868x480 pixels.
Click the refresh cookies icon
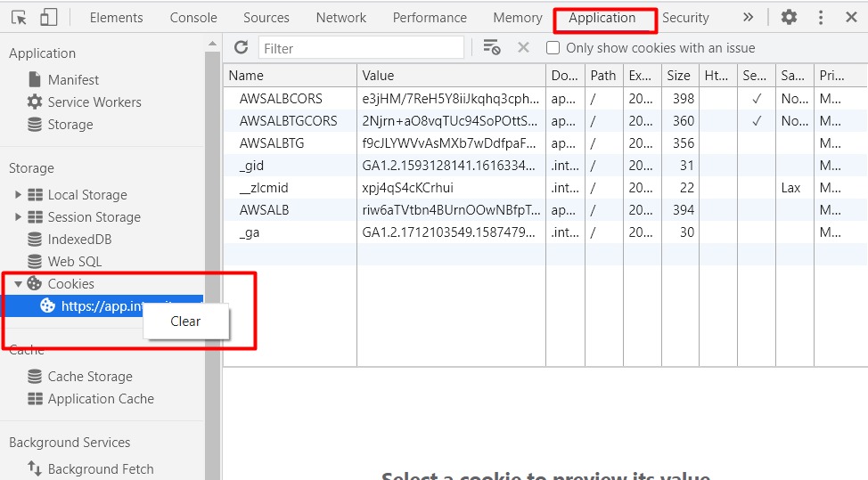tap(241, 48)
